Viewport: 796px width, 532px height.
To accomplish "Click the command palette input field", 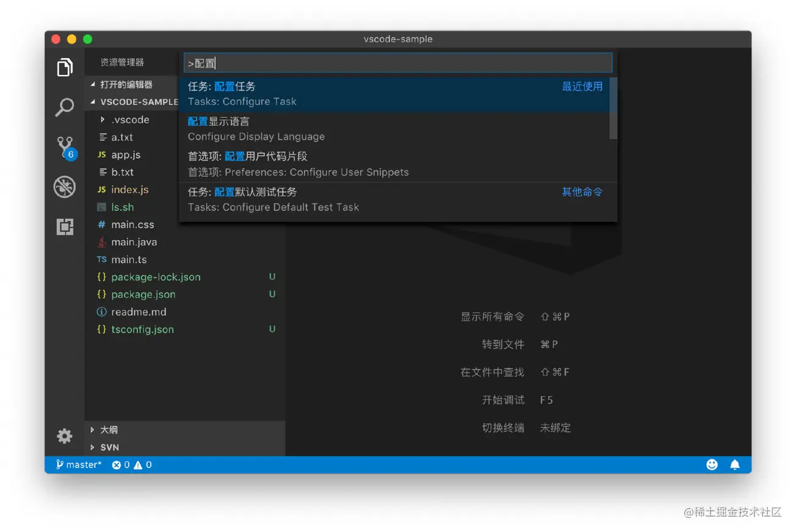I will pyautogui.click(x=398, y=63).
